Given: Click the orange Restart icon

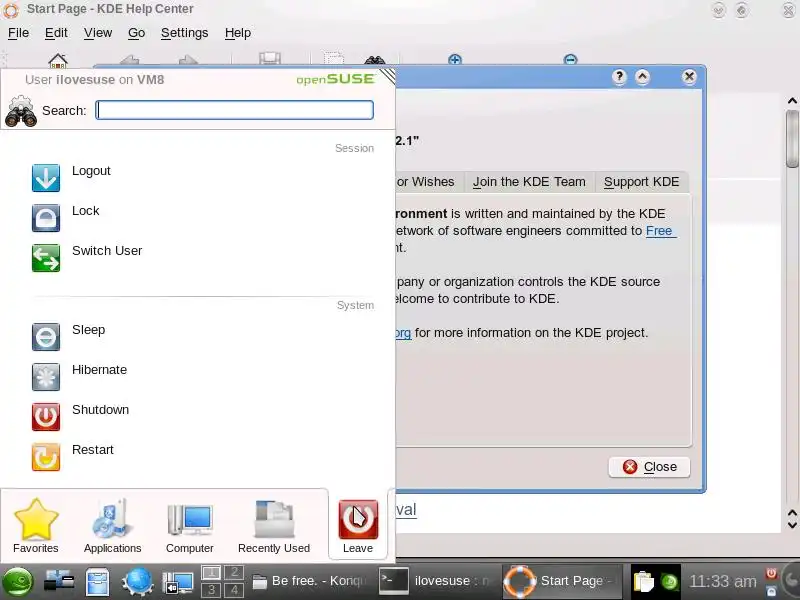Looking at the screenshot, I should tap(46, 457).
